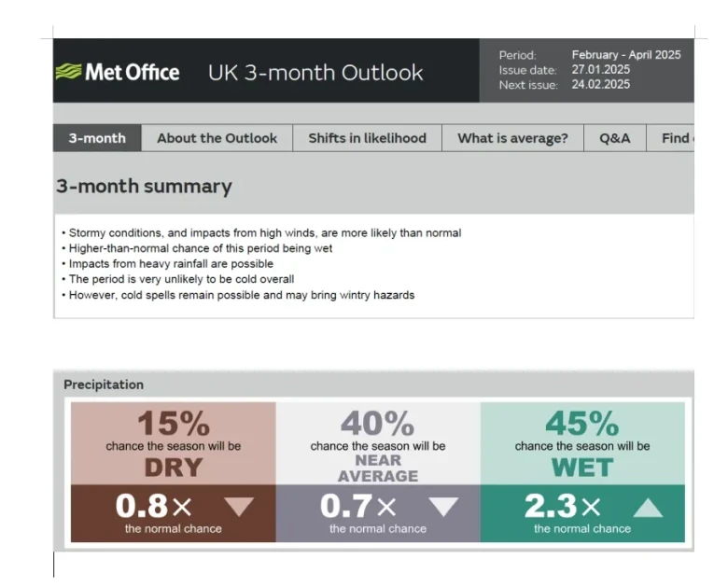Click the Precipitation section heading
The width and height of the screenshot is (728, 587).
tap(104, 384)
